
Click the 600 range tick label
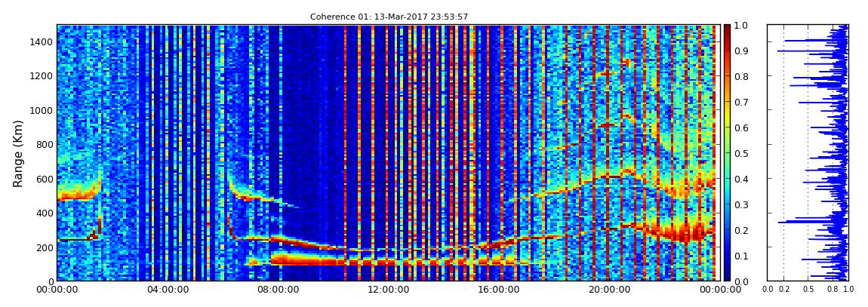pos(45,179)
